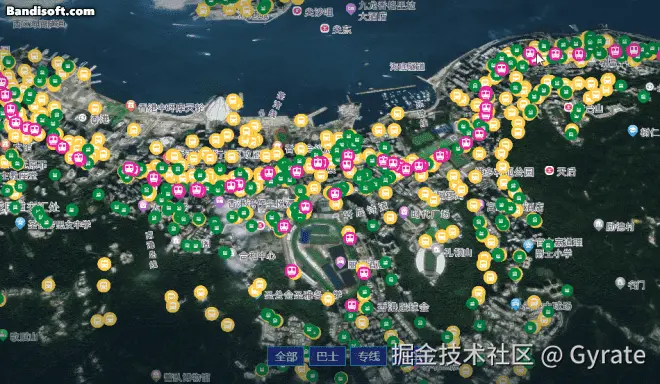Click pink rail marker at racecourse west edge
660x384 pixels.
(292, 271)
